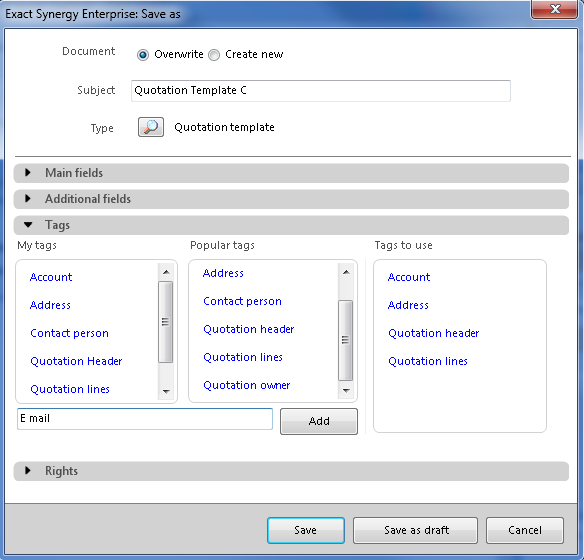Select Quotation owner in Popular tags
Image resolution: width=584 pixels, height=560 pixels.
[247, 385]
